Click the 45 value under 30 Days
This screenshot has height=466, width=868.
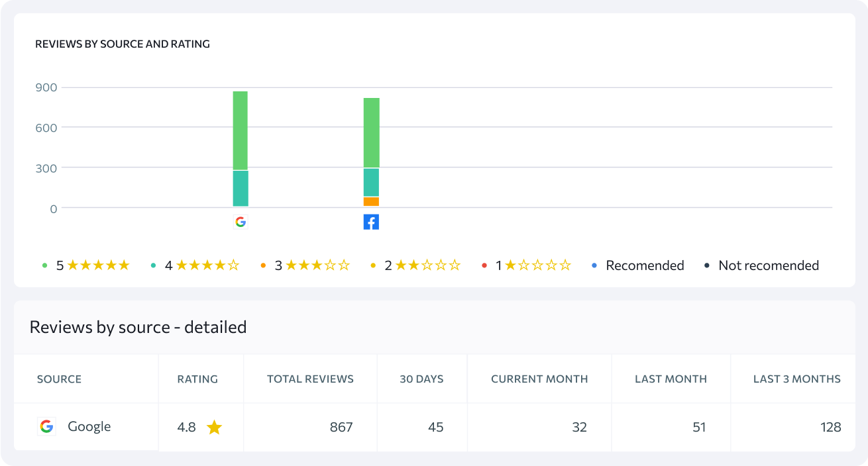coord(435,427)
